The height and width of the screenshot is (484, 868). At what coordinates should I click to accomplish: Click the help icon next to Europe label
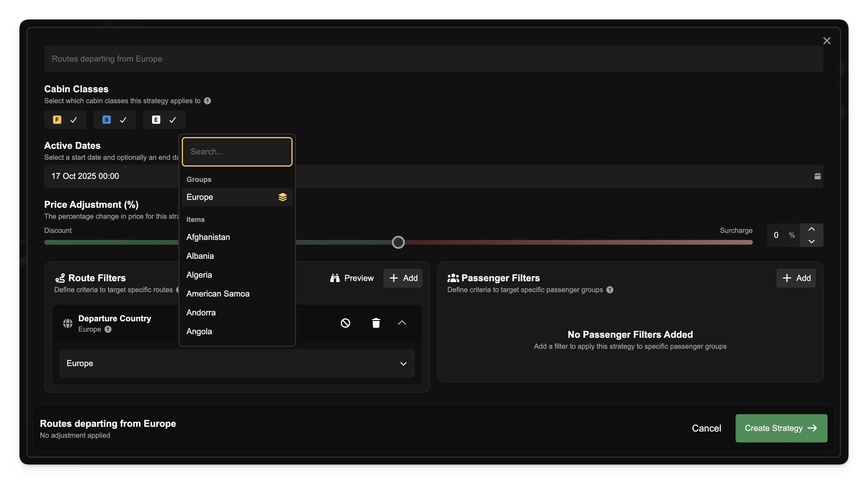108,329
